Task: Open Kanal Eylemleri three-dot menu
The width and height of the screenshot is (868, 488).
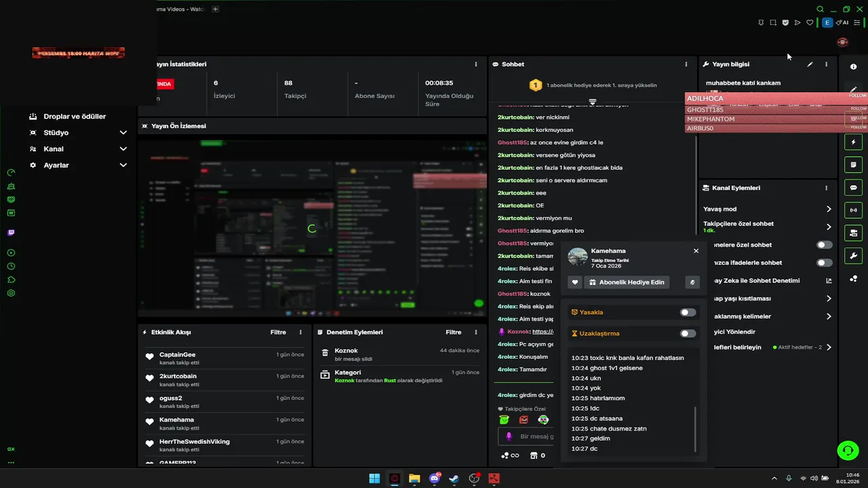Action: pyautogui.click(x=826, y=188)
